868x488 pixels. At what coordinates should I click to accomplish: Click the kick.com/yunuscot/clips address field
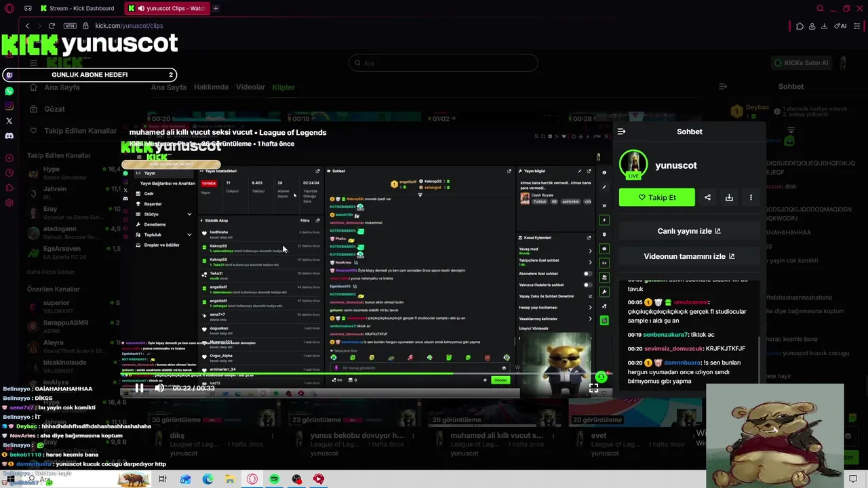[x=129, y=26]
